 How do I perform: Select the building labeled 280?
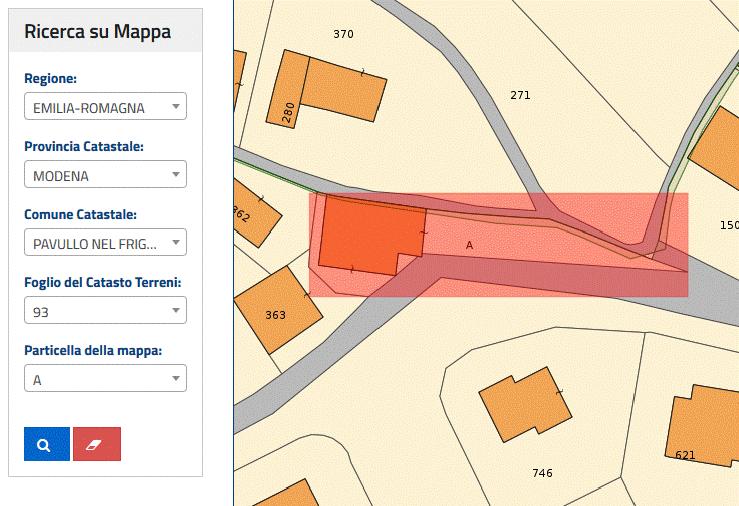288,112
